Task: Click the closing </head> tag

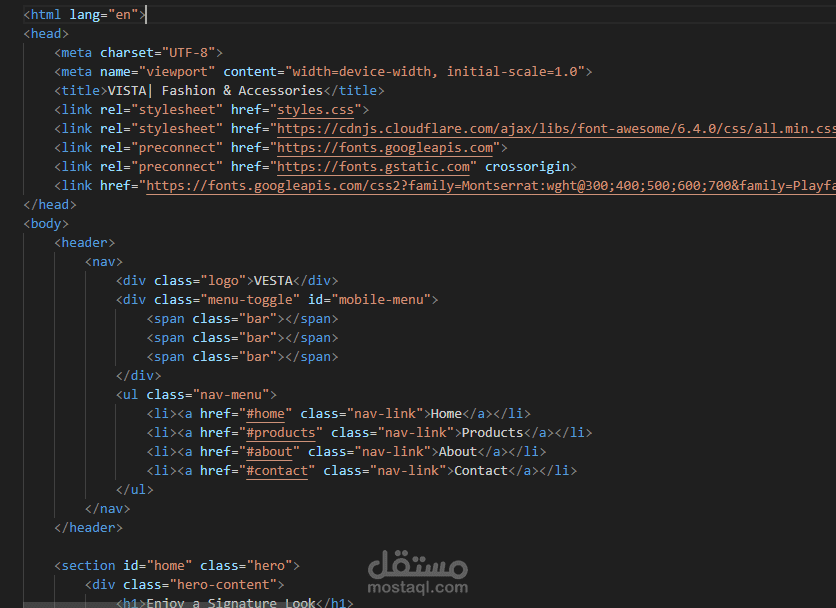Action: click(x=50, y=205)
